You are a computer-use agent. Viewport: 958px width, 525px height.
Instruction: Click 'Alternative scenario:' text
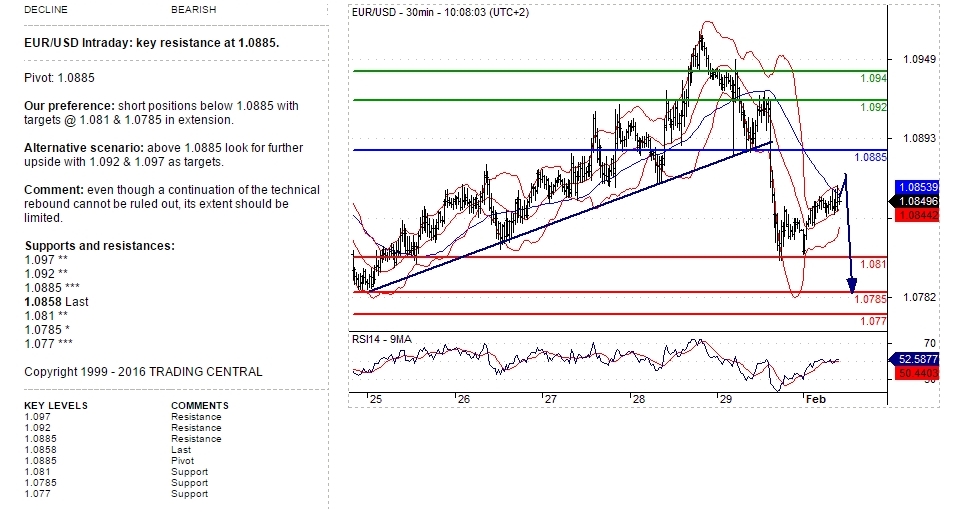pyautogui.click(x=84, y=148)
